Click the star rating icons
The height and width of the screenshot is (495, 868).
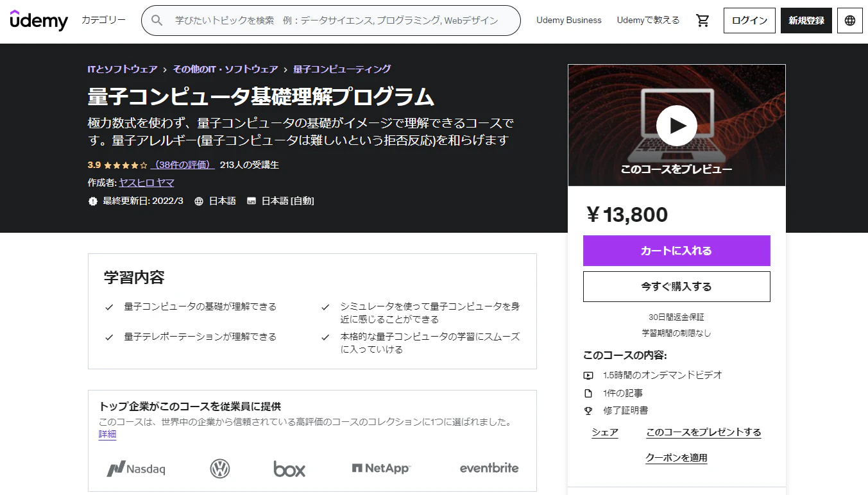(126, 165)
